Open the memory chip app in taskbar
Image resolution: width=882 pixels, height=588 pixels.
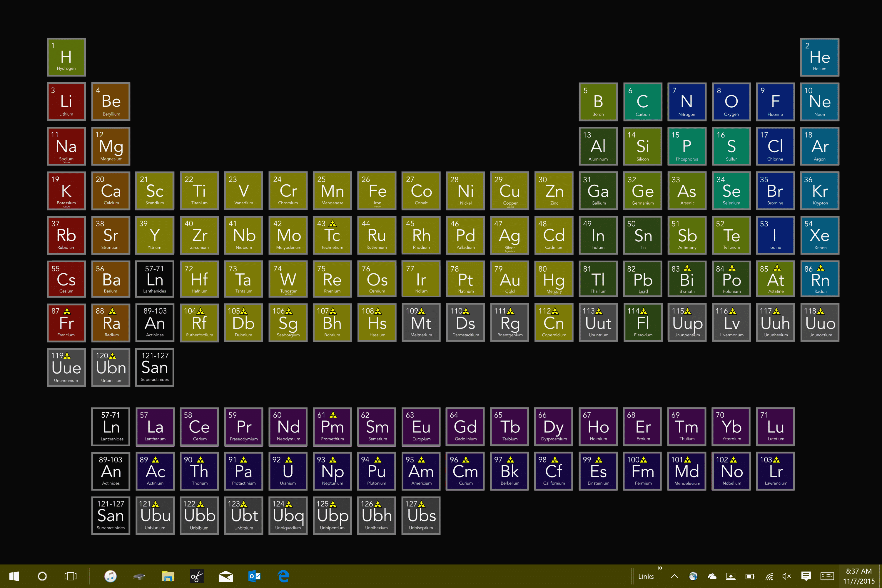pos(139,576)
